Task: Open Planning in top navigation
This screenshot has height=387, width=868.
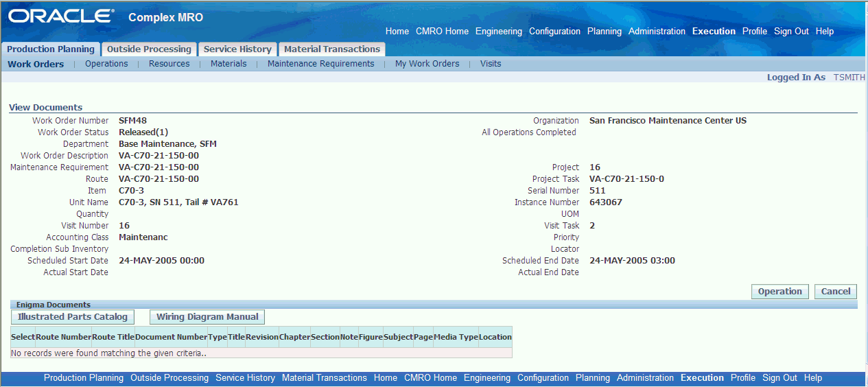Action: coord(605,32)
